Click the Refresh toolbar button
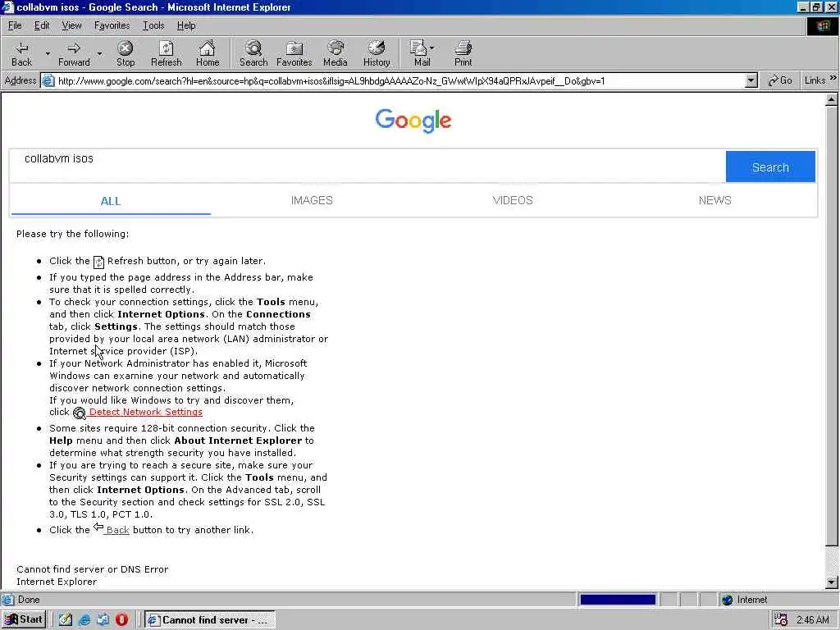The height and width of the screenshot is (630, 840). click(x=166, y=53)
